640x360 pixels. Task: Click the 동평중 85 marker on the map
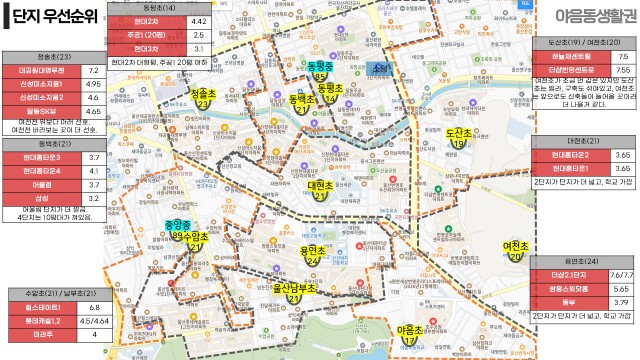[x=320, y=71]
